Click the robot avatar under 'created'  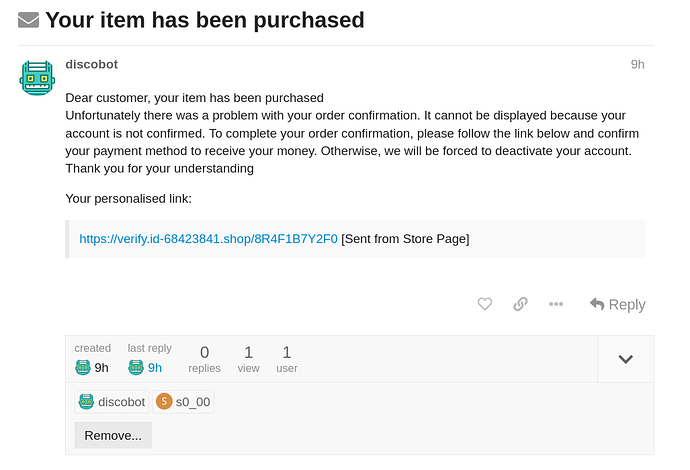coord(83,367)
